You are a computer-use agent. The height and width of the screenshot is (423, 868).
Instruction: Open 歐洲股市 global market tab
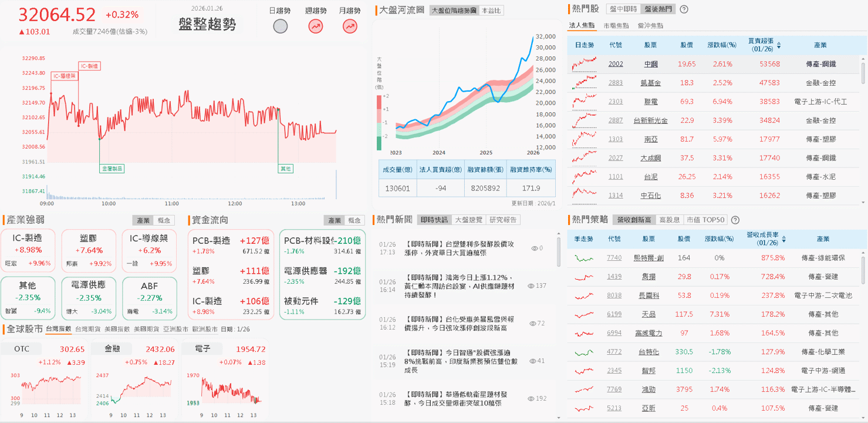point(205,329)
